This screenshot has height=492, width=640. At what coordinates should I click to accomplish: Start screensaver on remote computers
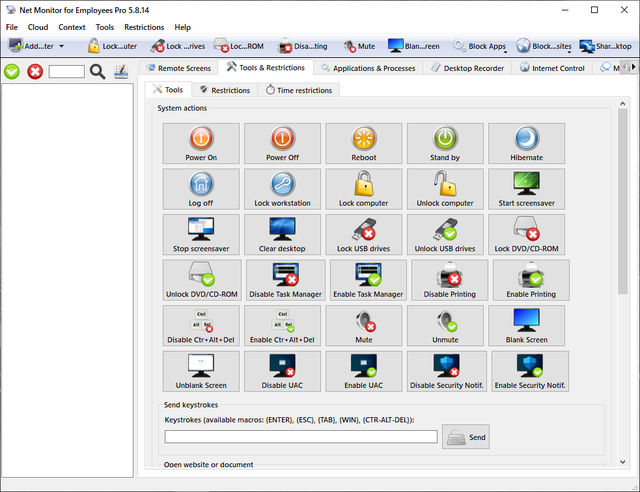[x=526, y=188]
